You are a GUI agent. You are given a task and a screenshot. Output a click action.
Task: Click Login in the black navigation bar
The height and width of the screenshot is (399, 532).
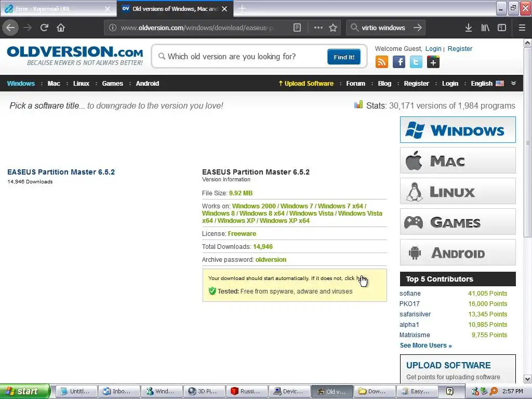point(450,84)
